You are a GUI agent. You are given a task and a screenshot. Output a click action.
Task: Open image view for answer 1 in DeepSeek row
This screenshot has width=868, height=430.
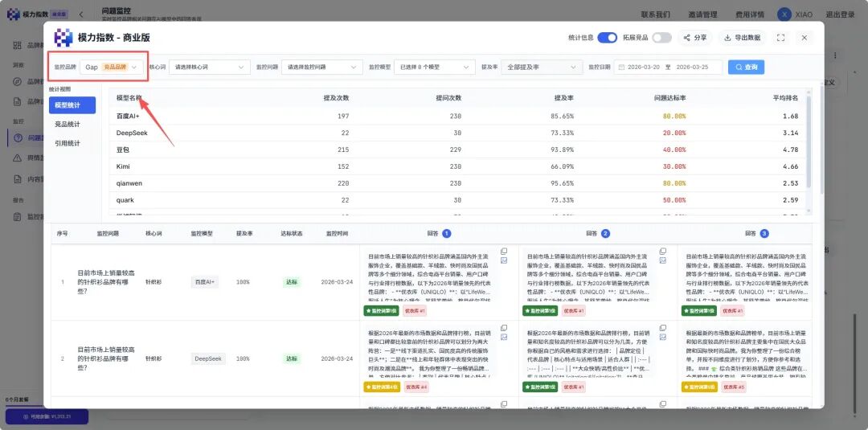[x=504, y=337]
